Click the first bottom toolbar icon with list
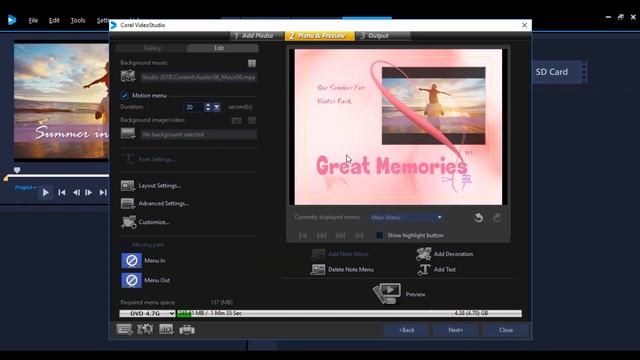The image size is (640, 360). [x=124, y=329]
